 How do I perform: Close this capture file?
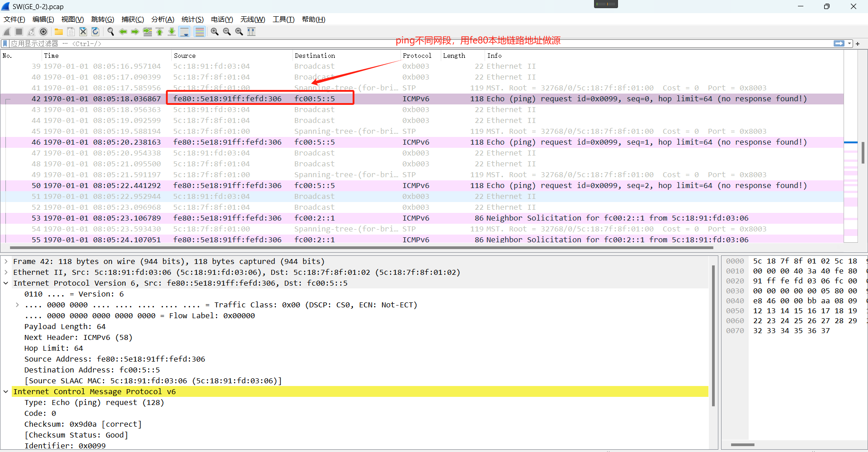[x=83, y=32]
